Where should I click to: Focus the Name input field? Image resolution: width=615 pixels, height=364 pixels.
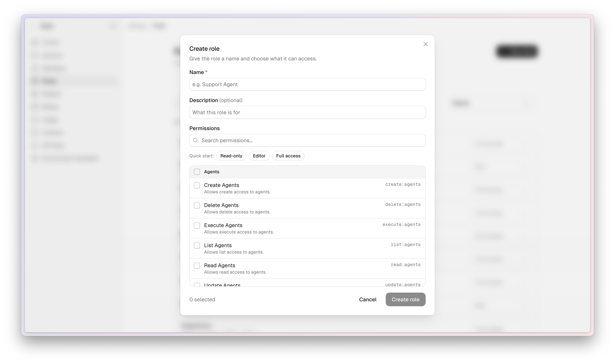click(307, 84)
